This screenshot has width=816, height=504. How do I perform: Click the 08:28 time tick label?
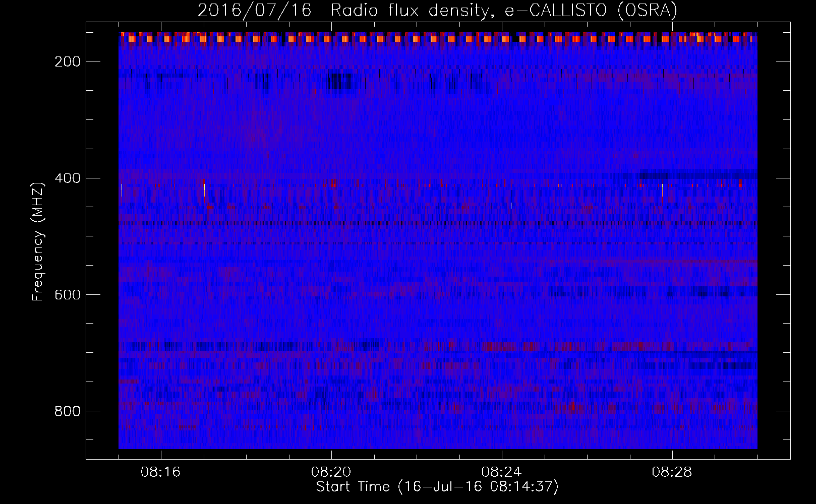pos(672,472)
